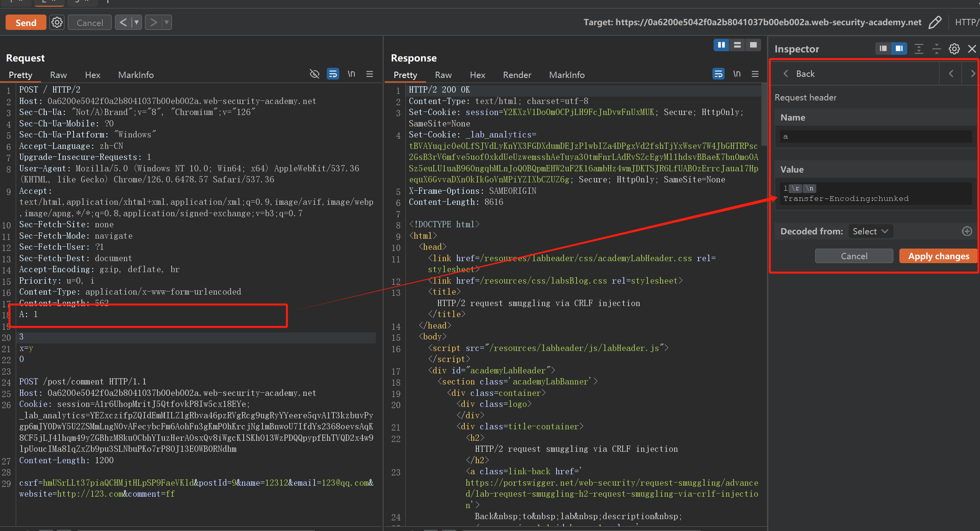Toggle Request line wrap icon
This screenshot has width=980, height=531.
pos(333,74)
